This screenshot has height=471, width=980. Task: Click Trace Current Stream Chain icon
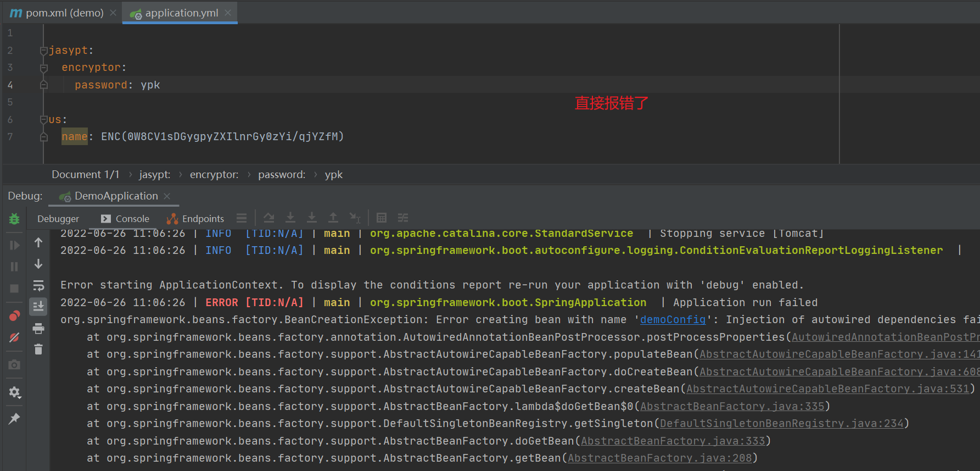(403, 218)
